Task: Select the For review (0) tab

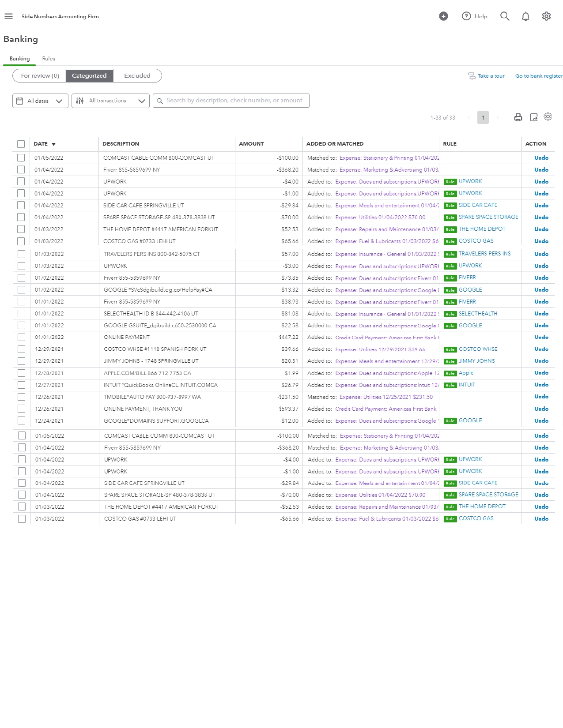Action: [39, 76]
